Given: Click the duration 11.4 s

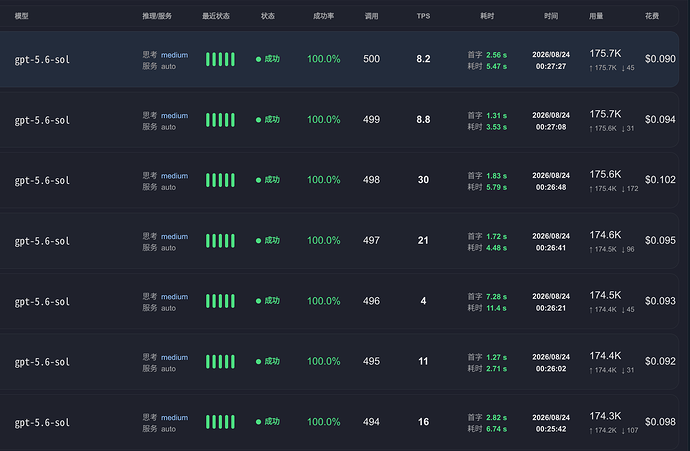Looking at the screenshot, I should click(496, 308).
